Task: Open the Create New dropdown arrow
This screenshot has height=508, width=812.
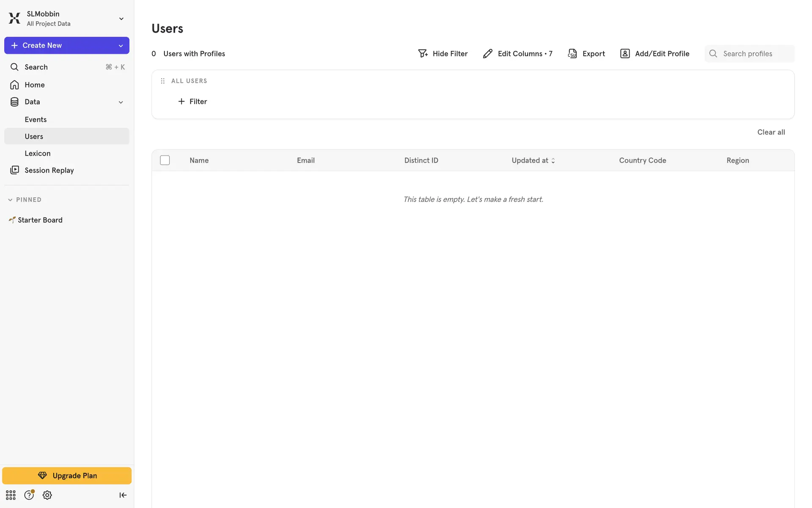Action: click(x=121, y=46)
